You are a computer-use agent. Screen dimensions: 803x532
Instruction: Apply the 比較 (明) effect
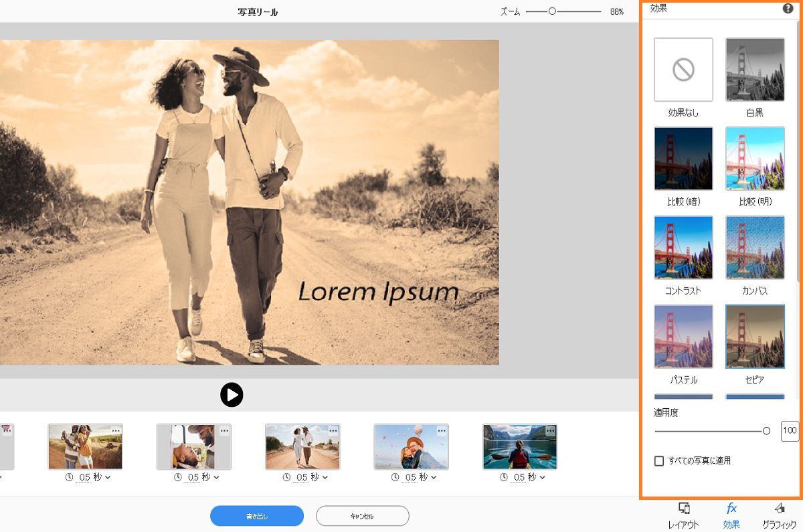click(x=755, y=159)
